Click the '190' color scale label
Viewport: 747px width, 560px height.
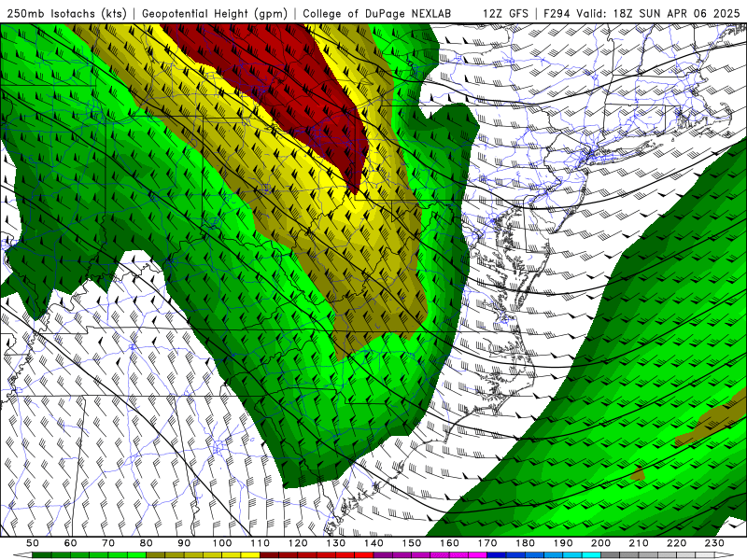(x=563, y=543)
